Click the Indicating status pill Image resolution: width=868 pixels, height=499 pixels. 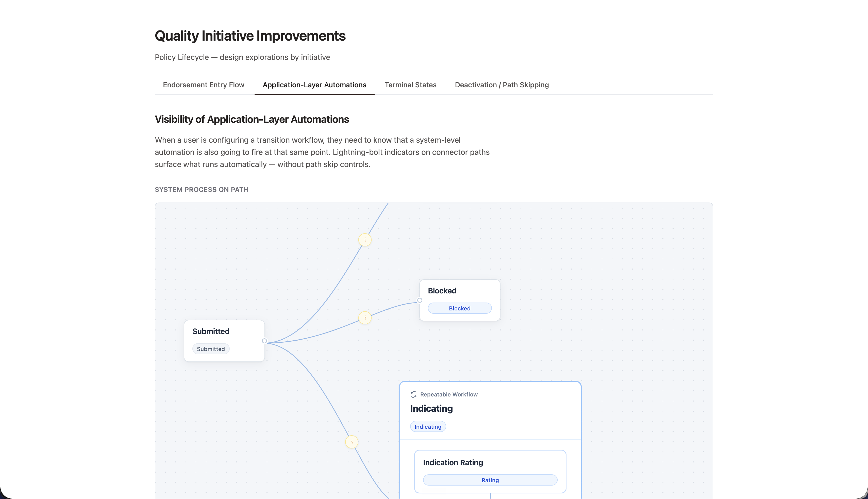coord(428,427)
